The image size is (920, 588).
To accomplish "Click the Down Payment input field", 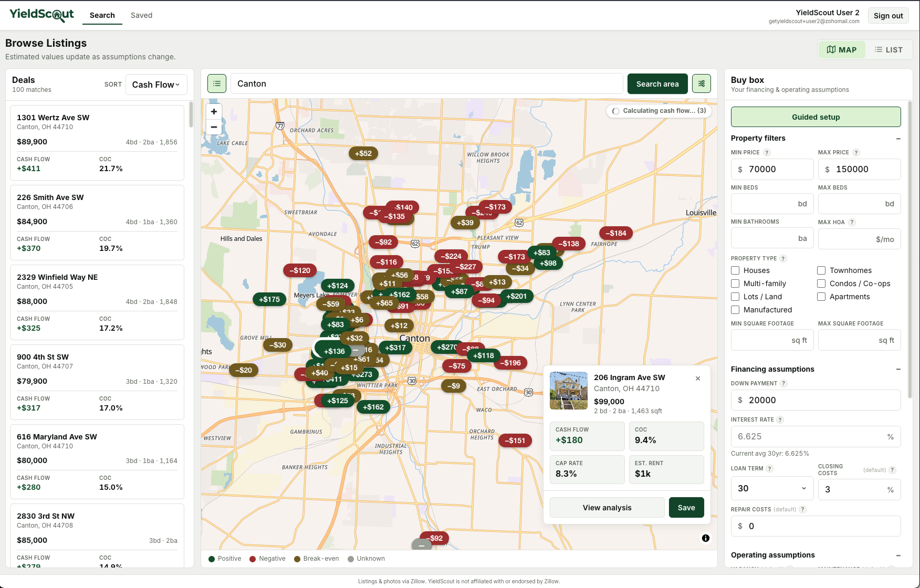I will click(x=816, y=400).
